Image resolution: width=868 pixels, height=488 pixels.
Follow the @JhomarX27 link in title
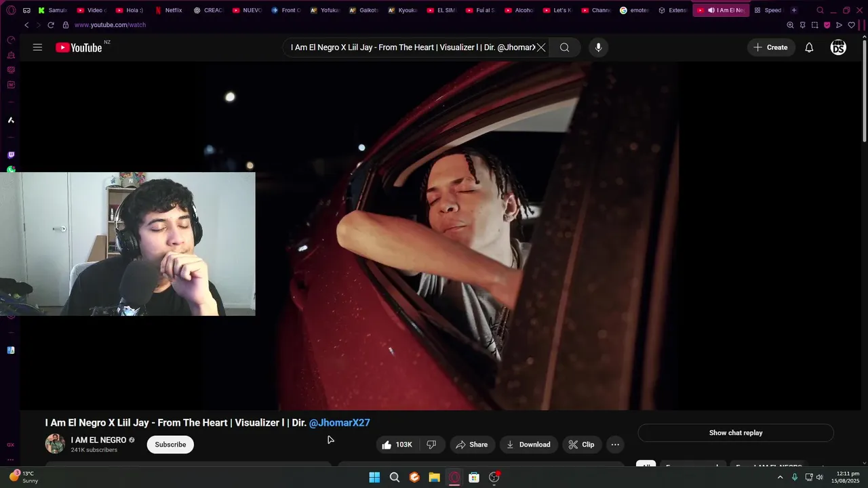339,423
